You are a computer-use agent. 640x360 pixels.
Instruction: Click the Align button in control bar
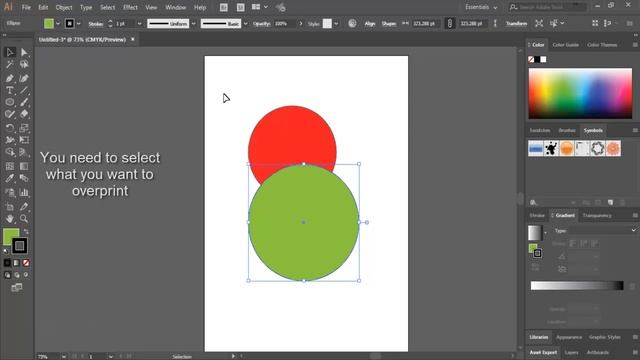(370, 24)
